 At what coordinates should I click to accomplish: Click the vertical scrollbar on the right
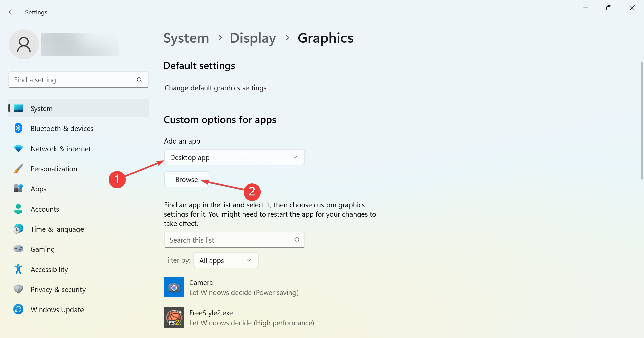(642, 121)
